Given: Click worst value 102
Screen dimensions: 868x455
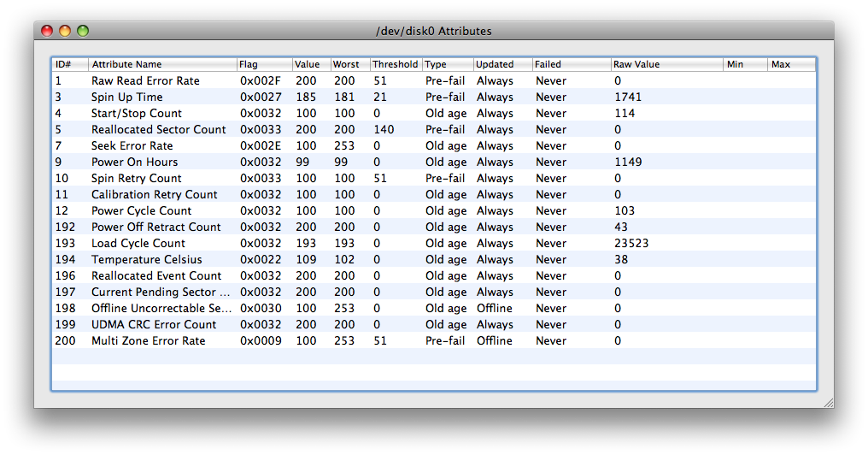Looking at the screenshot, I should [x=344, y=259].
